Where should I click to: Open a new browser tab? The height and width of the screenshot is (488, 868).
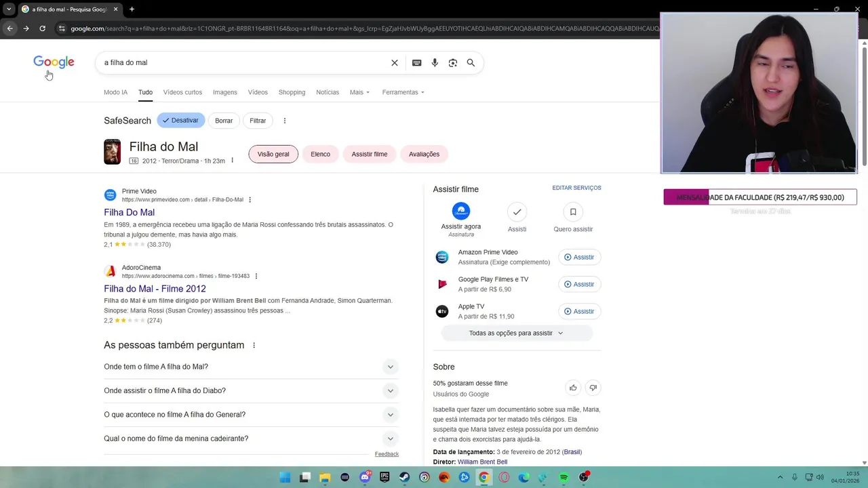pos(132,9)
